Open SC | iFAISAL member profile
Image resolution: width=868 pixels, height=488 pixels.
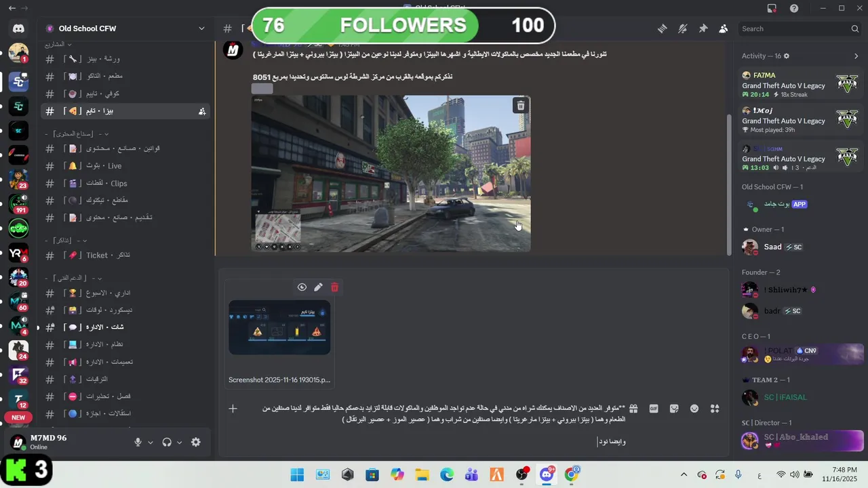point(801,398)
